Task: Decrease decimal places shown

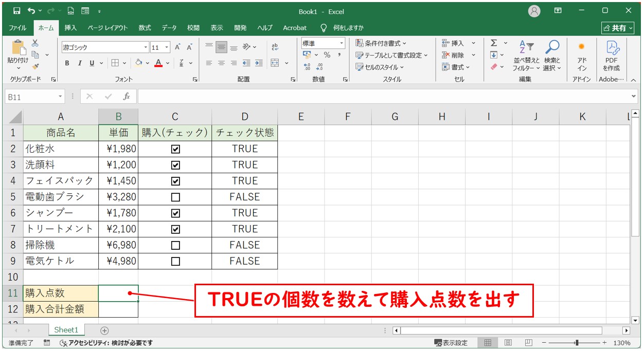Action: point(319,67)
